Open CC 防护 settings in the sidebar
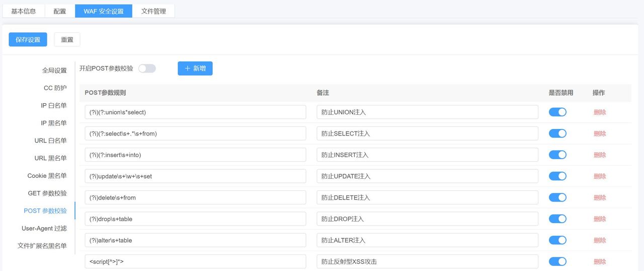Viewport: 644px width, 271px height. point(55,88)
